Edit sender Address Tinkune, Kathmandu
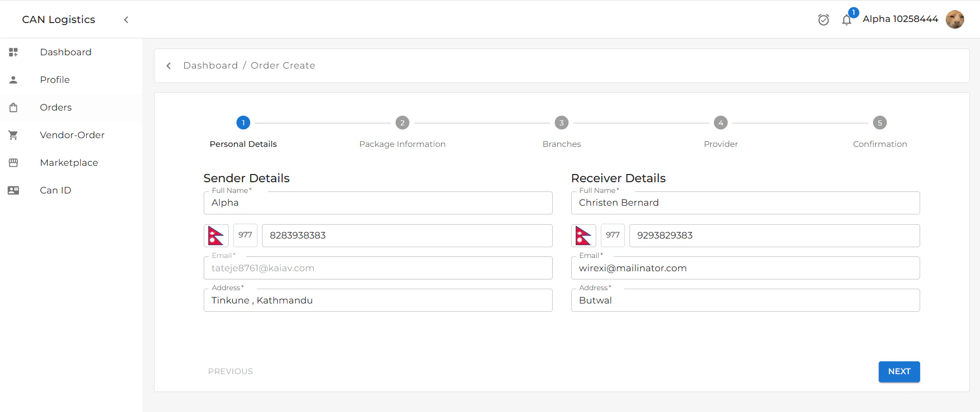The height and width of the screenshot is (412, 980). (378, 300)
